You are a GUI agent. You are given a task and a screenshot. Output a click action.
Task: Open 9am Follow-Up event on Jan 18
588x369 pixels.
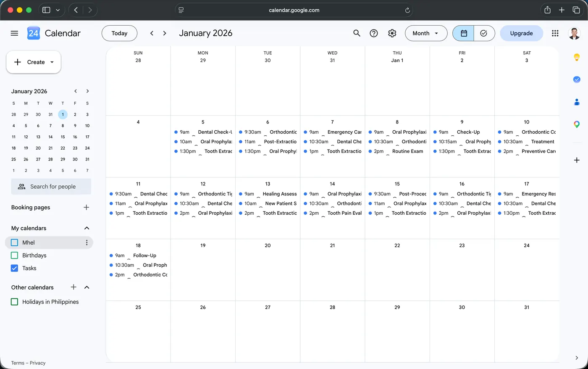click(x=138, y=256)
